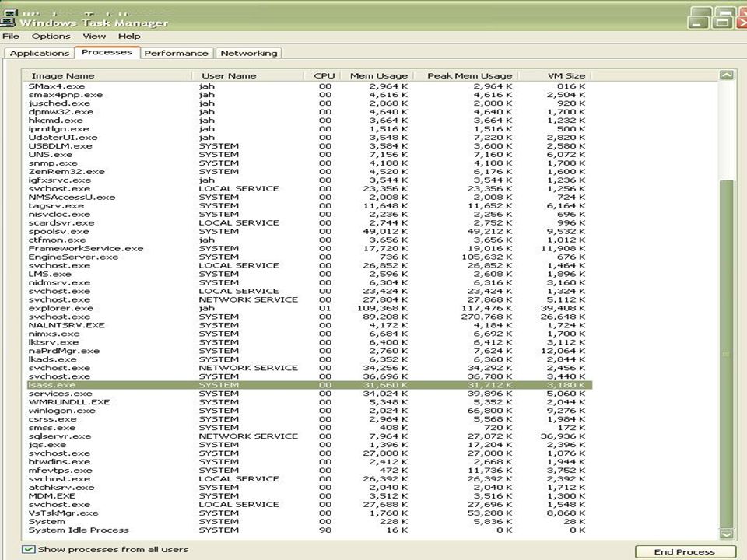Click the scrollbar up arrow

pyautogui.click(x=727, y=75)
